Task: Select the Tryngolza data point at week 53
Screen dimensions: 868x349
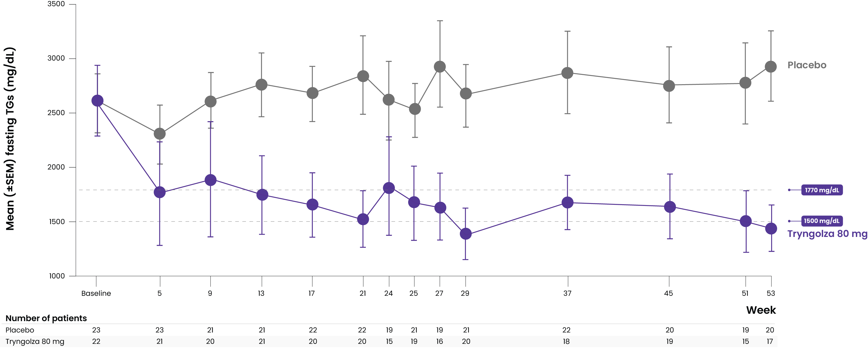Action: [x=771, y=229]
